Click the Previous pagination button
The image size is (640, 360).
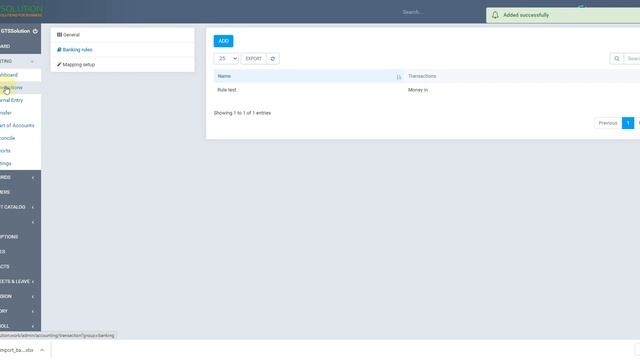[608, 123]
